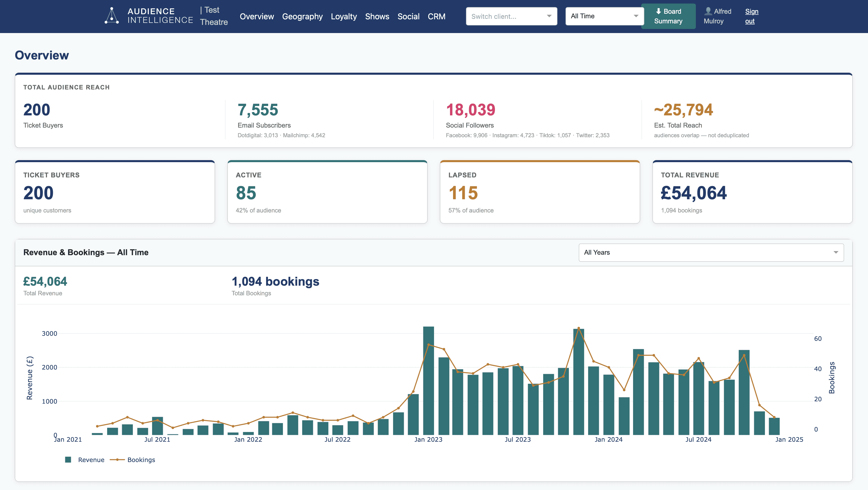Select the teal Revenue legend swatch
Image resolution: width=868 pixels, height=490 pixels.
pos(68,459)
